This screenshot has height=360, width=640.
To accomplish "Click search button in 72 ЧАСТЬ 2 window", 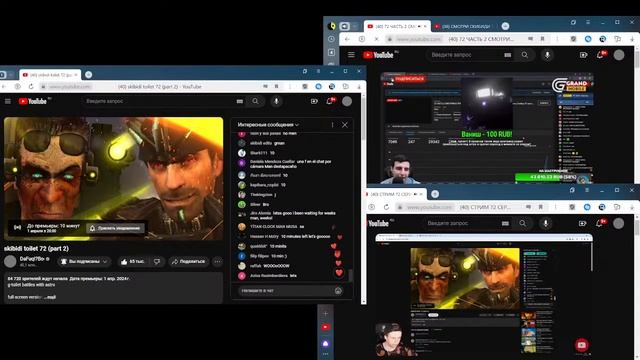I will click(524, 55).
